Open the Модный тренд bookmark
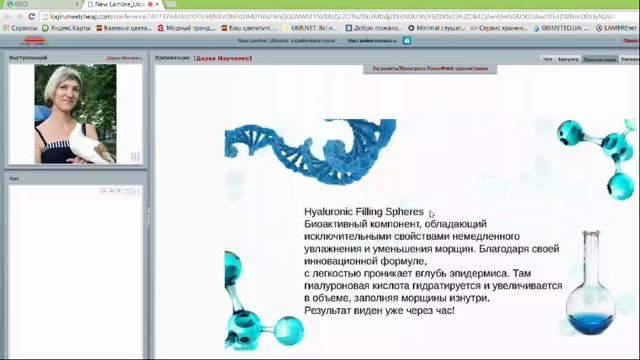The height and width of the screenshot is (360, 640). 187,28
